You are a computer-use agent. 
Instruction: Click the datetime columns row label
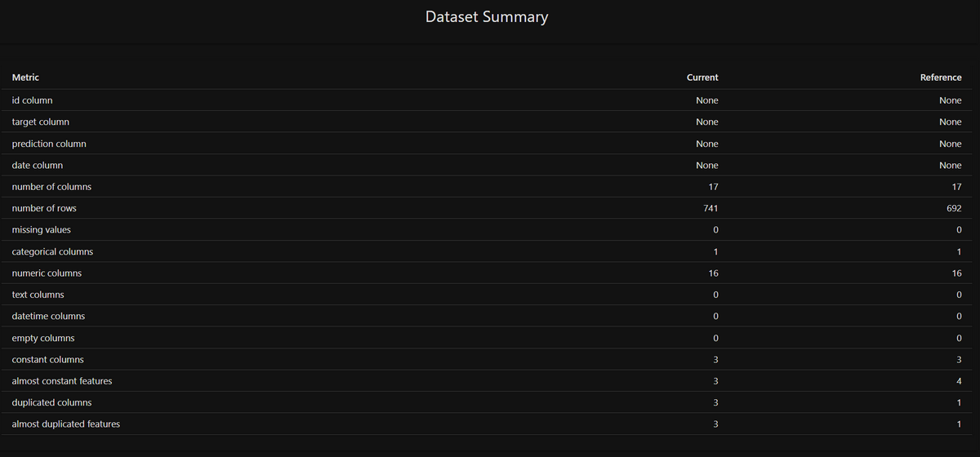[48, 316]
